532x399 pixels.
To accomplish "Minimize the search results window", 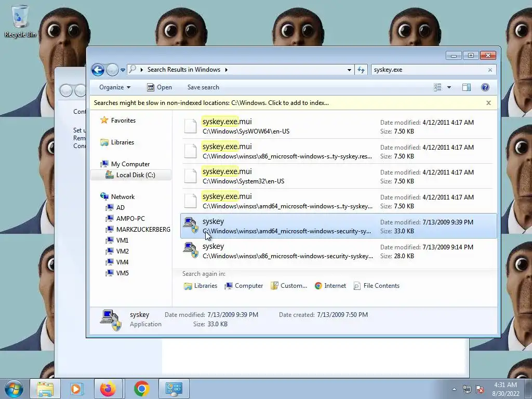I will click(454, 55).
